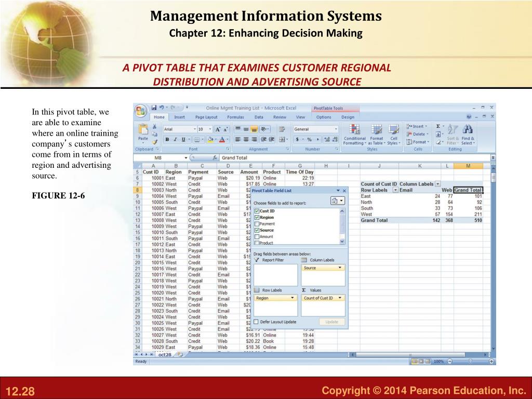Image resolution: width=532 pixels, height=399 pixels.
Task: Uncheck the Region field
Action: tap(257, 218)
